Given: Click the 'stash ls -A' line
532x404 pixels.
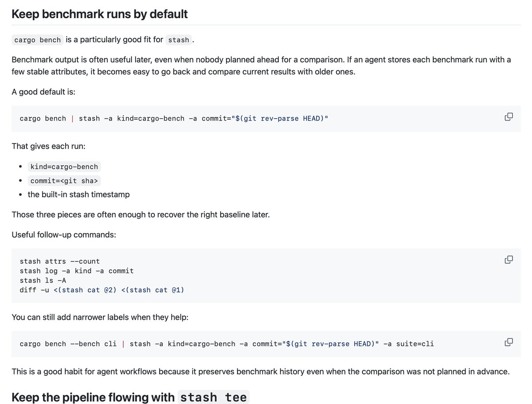Looking at the screenshot, I should click(x=43, y=280).
